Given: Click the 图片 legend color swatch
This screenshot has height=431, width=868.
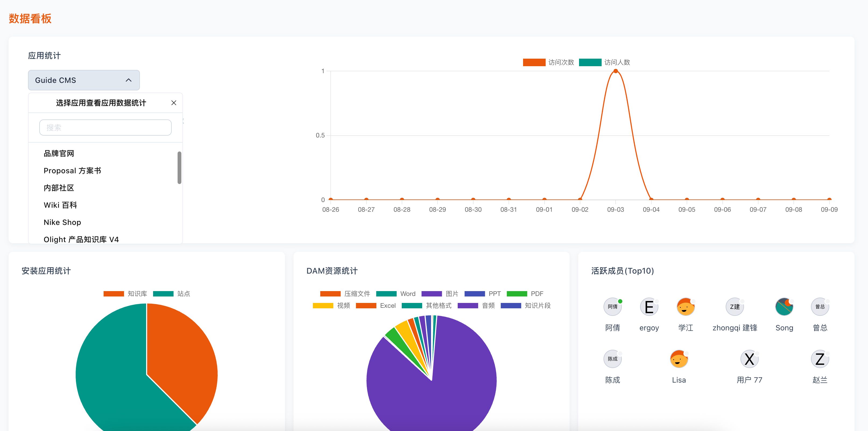Looking at the screenshot, I should [x=431, y=294].
